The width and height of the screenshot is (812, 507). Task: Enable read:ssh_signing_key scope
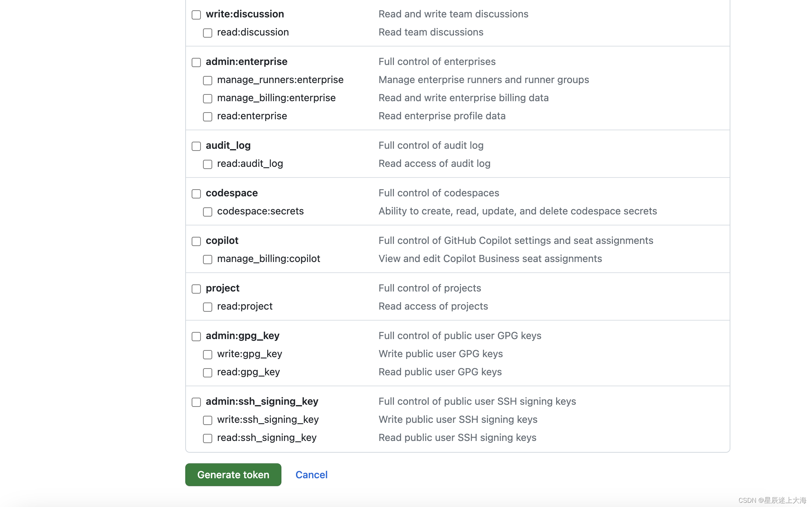click(x=208, y=438)
